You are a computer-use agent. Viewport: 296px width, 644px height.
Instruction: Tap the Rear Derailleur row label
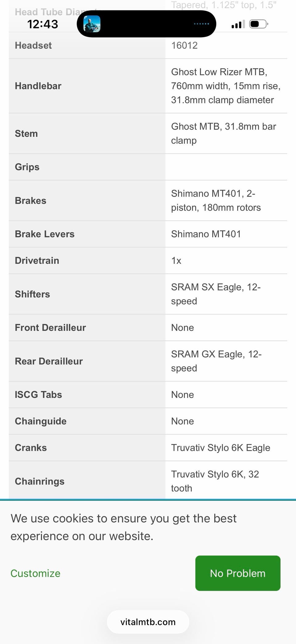pos(49,361)
